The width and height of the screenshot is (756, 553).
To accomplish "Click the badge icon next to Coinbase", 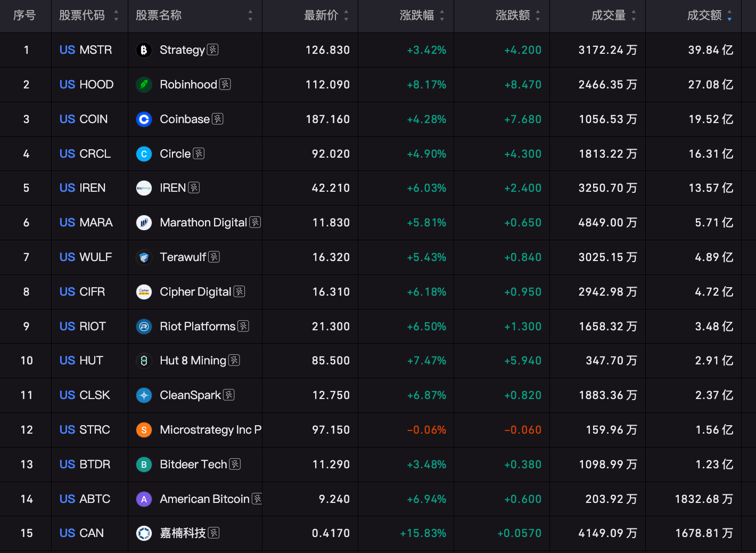I will (217, 119).
